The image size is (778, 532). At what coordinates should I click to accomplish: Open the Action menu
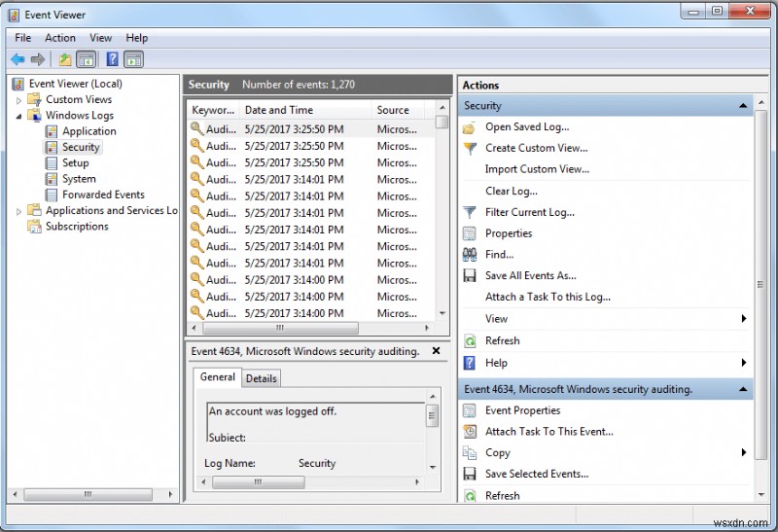[60, 38]
